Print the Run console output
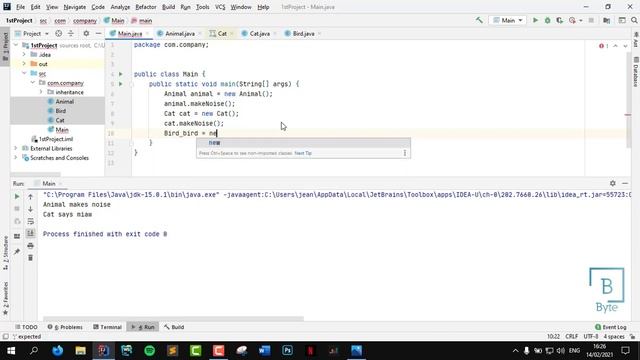The image size is (640, 360). click(30, 245)
